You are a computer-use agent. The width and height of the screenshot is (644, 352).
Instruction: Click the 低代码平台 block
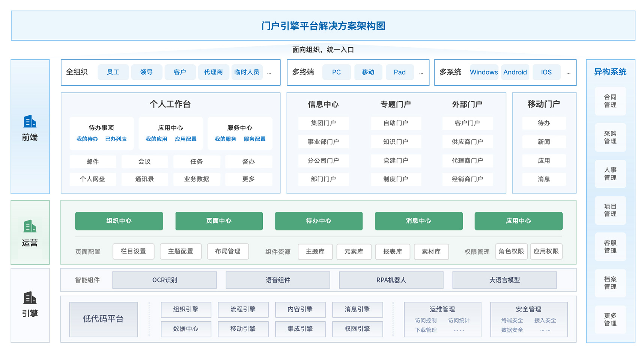click(x=103, y=319)
